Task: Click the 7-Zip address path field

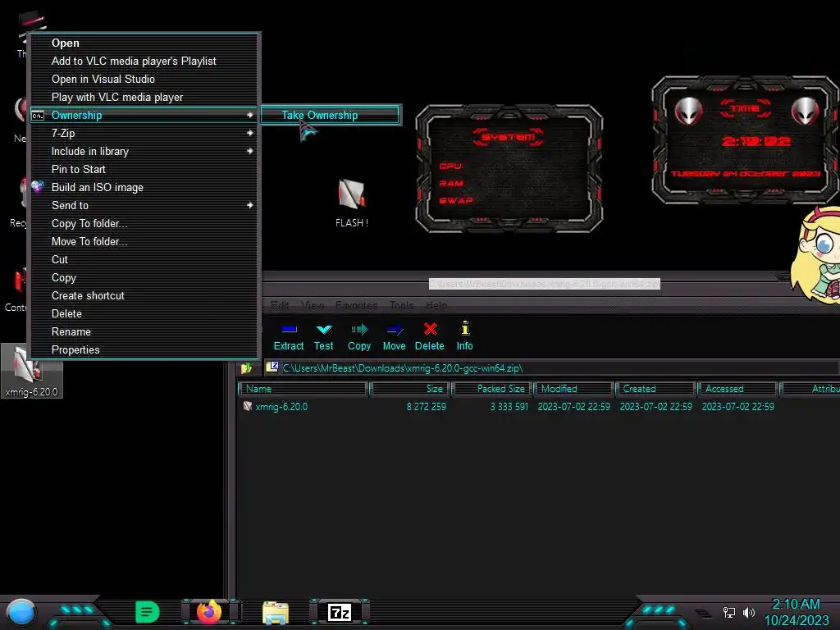Action: click(552, 368)
